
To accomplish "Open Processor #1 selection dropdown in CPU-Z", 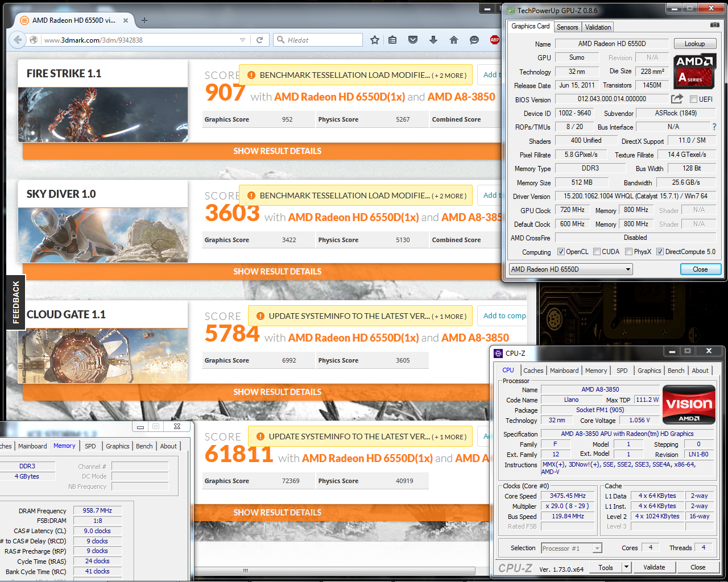I will tap(571, 548).
